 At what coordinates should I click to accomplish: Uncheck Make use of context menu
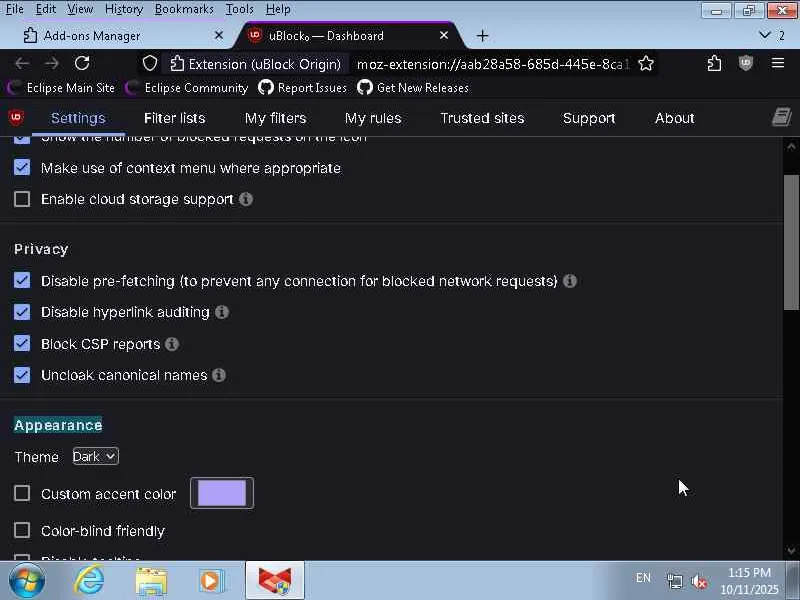(22, 167)
